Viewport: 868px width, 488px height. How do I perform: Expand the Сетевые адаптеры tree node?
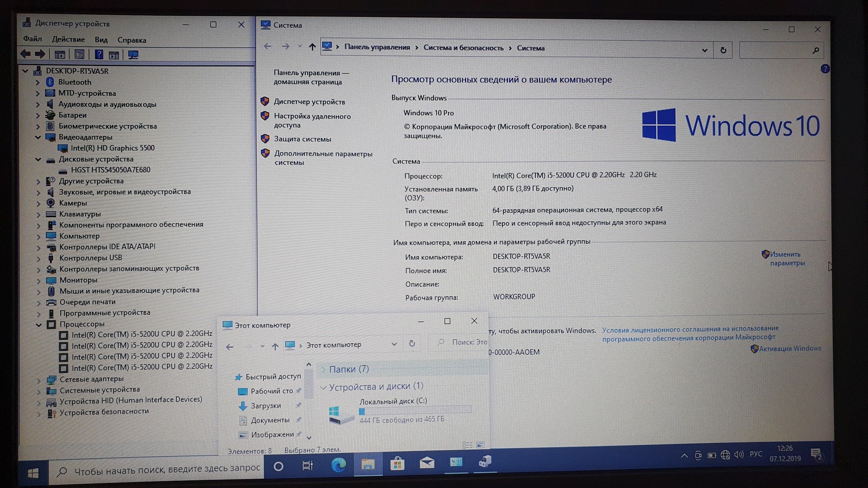click(39, 380)
